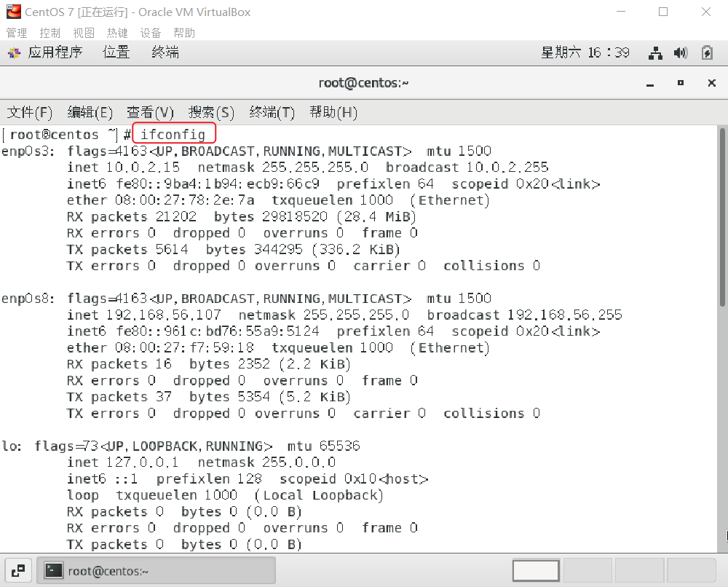The height and width of the screenshot is (587, 728).
Task: Activate the root@centos:~ taskbar entry
Action: tap(157, 570)
